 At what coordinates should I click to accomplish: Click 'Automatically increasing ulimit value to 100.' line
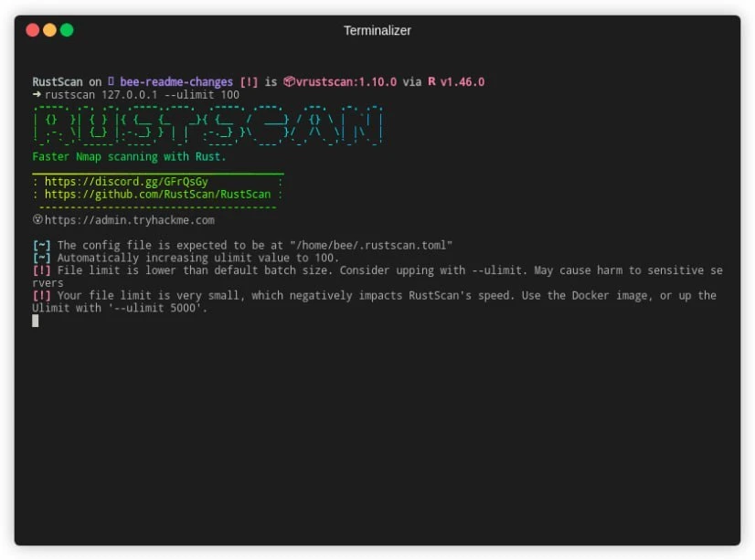click(x=198, y=258)
